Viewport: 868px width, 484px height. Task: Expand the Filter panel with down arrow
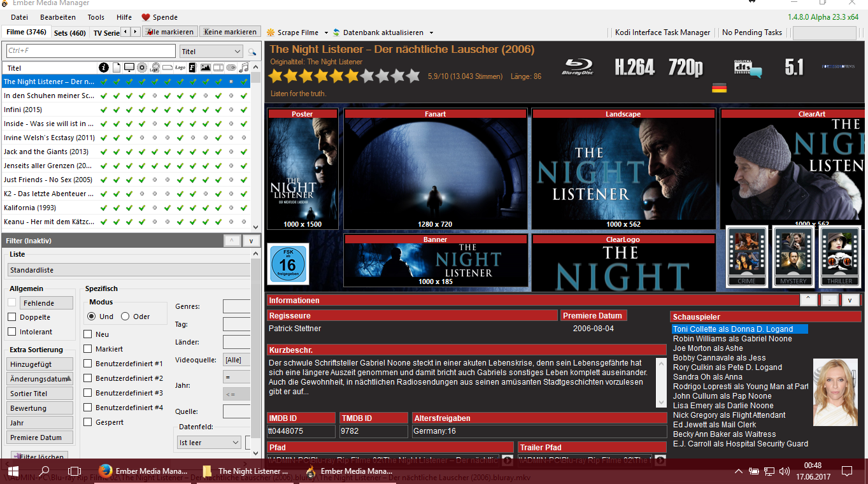coord(251,241)
